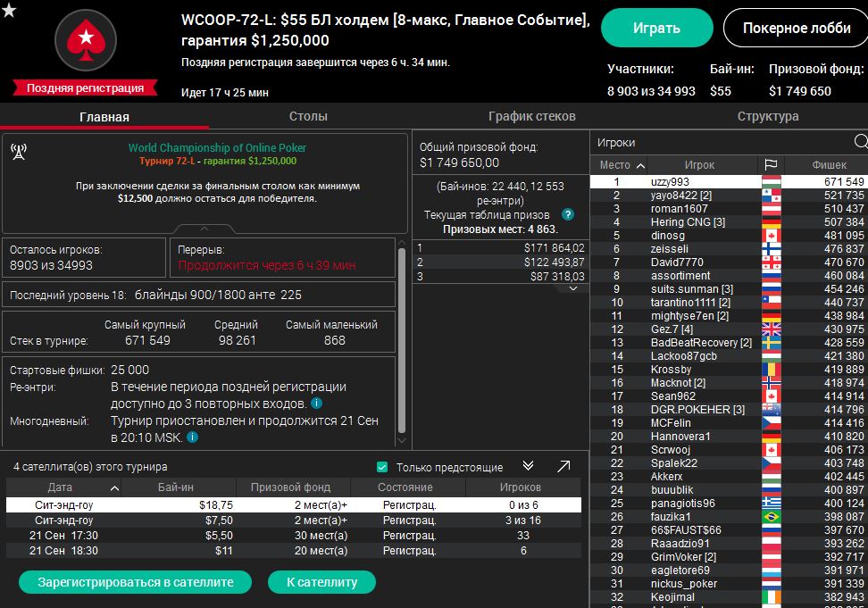This screenshot has height=608, width=868.
Task: Click the Canadian flag beside dinosg
Action: click(772, 235)
